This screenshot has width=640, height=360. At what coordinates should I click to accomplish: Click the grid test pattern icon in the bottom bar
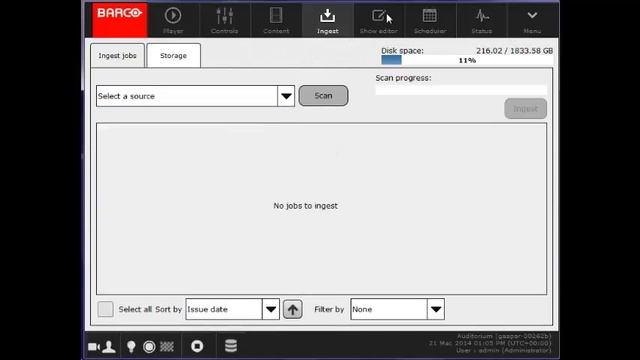pyautogui.click(x=167, y=347)
